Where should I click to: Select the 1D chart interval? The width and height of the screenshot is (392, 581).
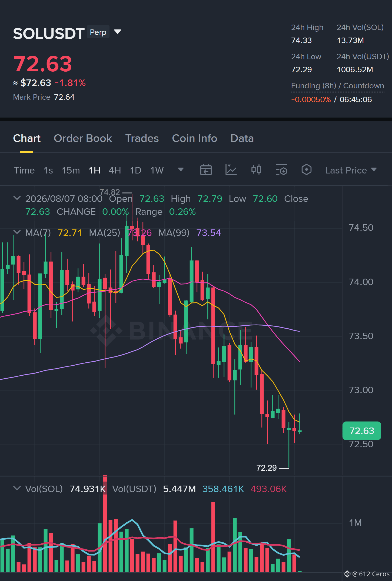click(x=136, y=170)
